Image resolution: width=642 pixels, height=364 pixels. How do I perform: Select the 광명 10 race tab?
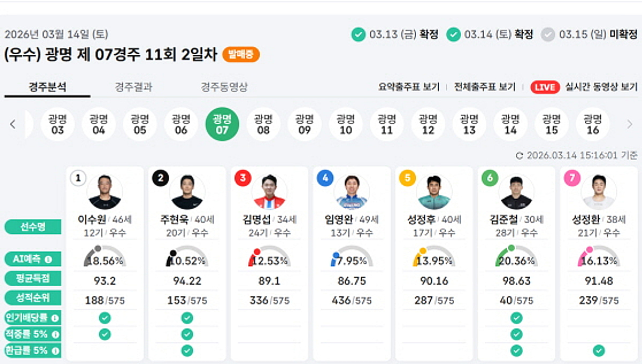pos(346,123)
